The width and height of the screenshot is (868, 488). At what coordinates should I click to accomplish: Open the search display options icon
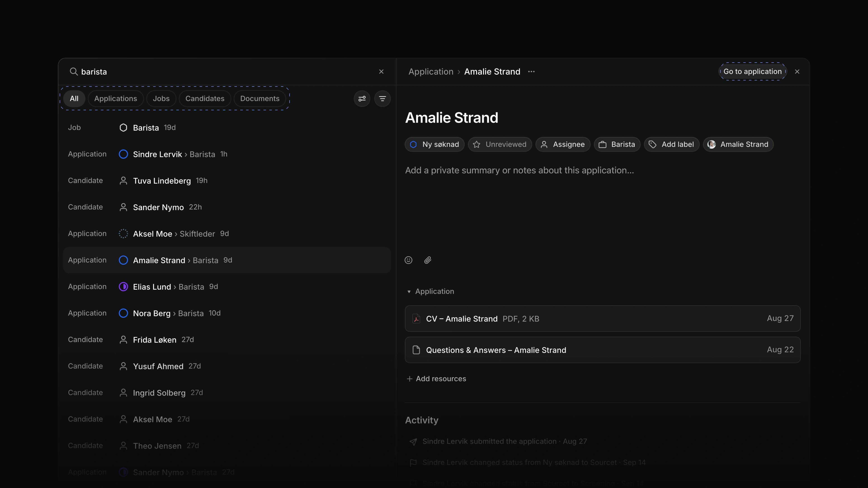point(362,99)
